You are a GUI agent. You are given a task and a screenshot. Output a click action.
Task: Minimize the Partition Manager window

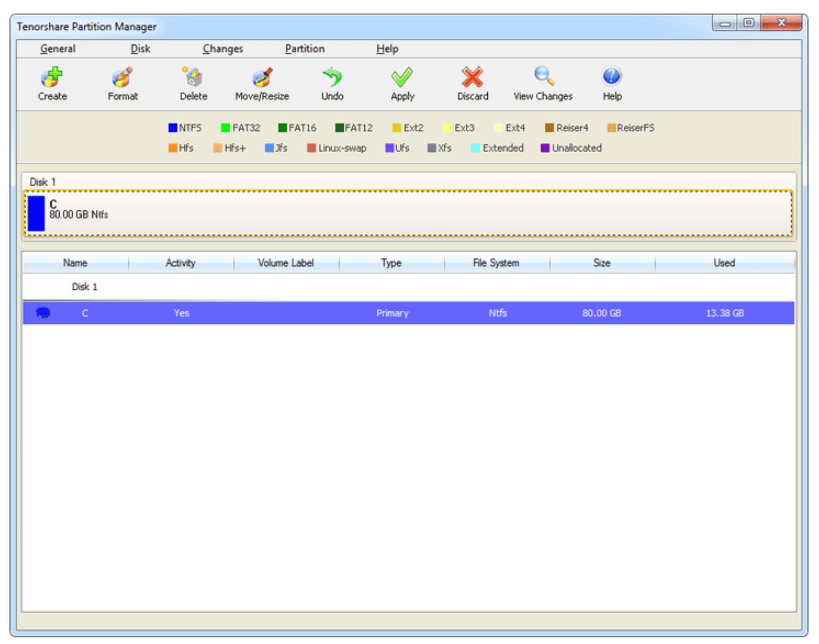[725, 23]
